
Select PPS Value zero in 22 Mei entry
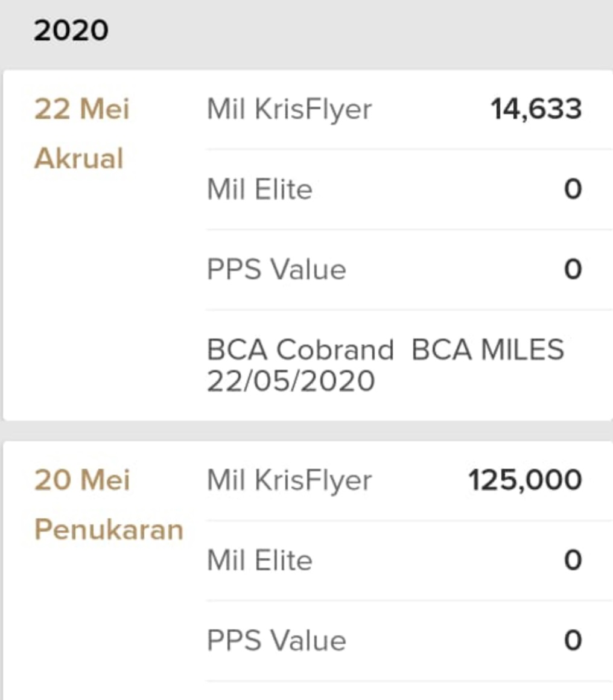pos(573,270)
